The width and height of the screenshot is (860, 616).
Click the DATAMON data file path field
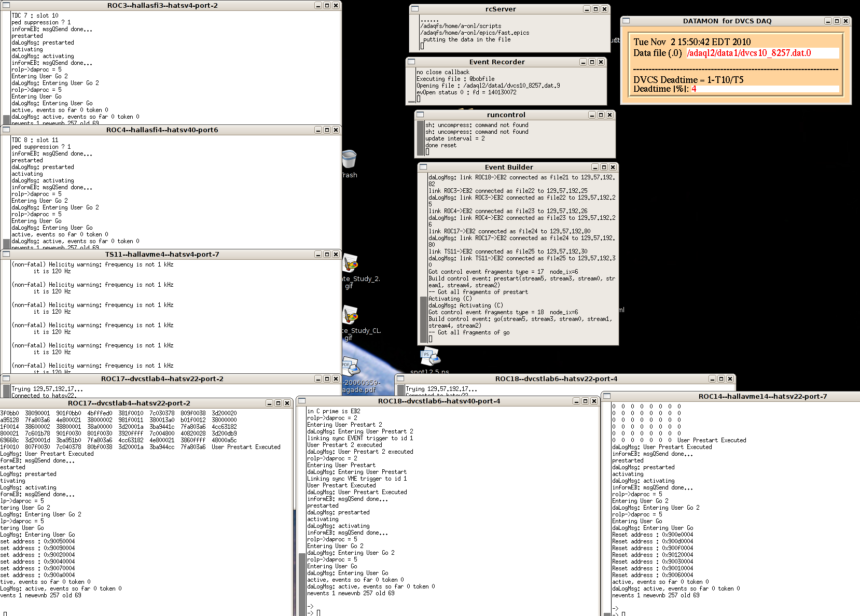[762, 53]
